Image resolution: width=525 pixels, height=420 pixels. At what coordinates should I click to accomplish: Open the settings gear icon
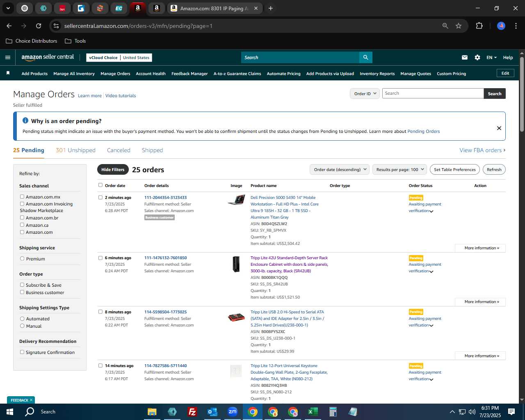(x=477, y=57)
